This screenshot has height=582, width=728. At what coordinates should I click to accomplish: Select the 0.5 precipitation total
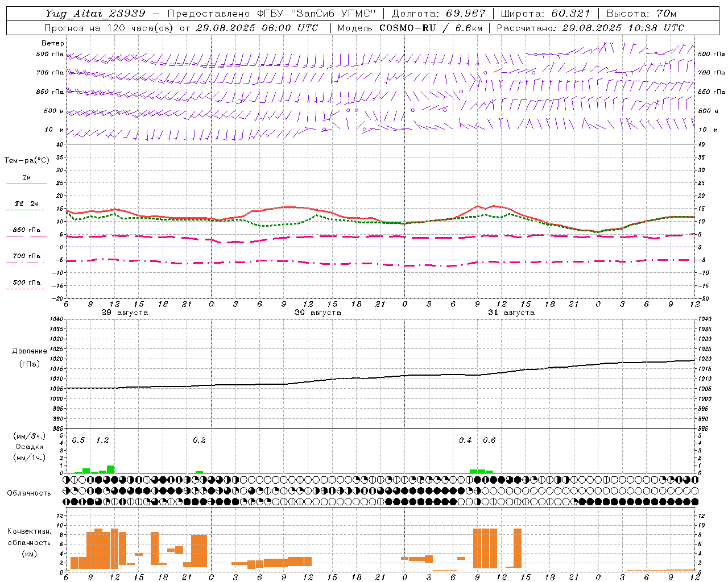click(x=78, y=440)
